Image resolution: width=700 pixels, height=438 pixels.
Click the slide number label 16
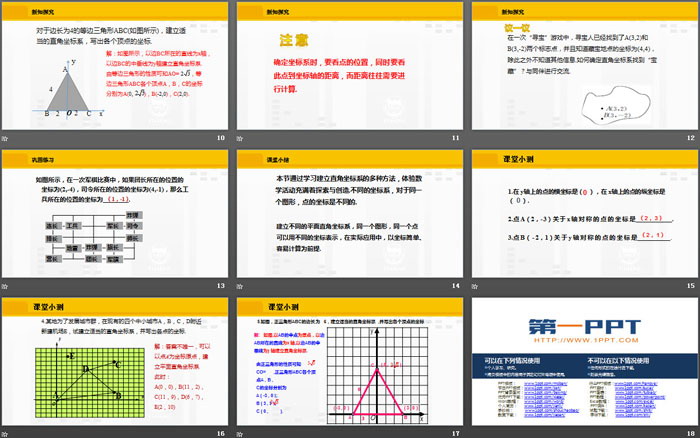[221, 434]
